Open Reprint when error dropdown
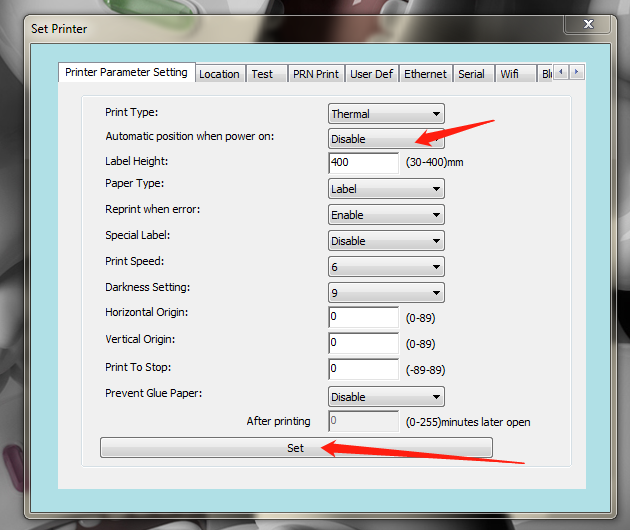 coord(386,215)
